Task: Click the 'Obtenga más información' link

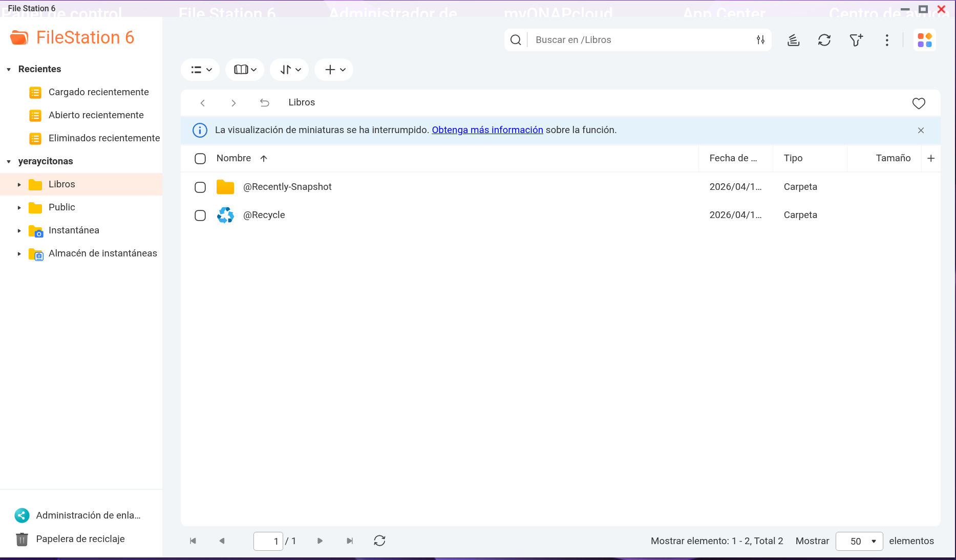Action: pyautogui.click(x=487, y=130)
